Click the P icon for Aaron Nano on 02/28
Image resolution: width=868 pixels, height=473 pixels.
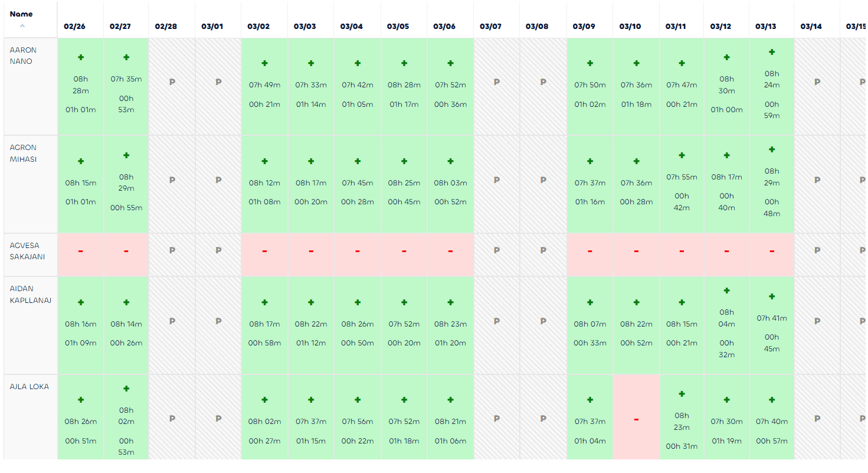coord(172,82)
